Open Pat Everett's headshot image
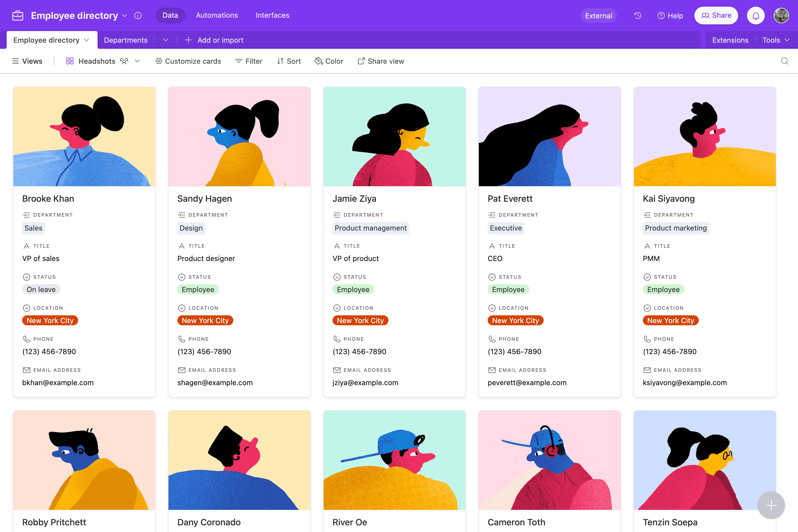 [x=549, y=136]
